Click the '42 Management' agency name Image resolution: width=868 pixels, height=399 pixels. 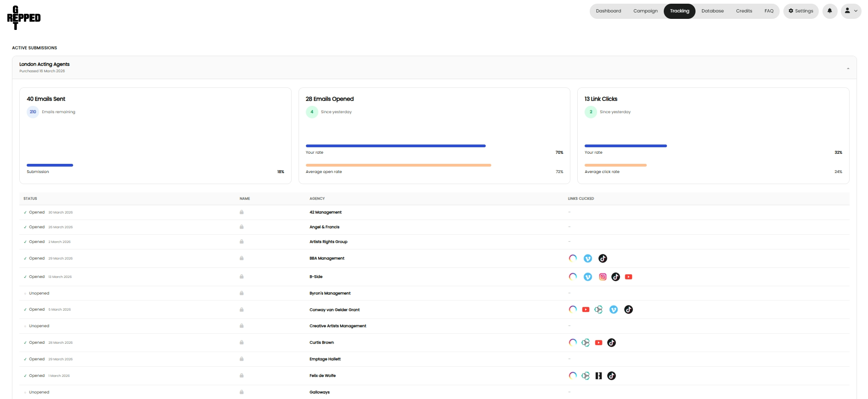pyautogui.click(x=326, y=212)
